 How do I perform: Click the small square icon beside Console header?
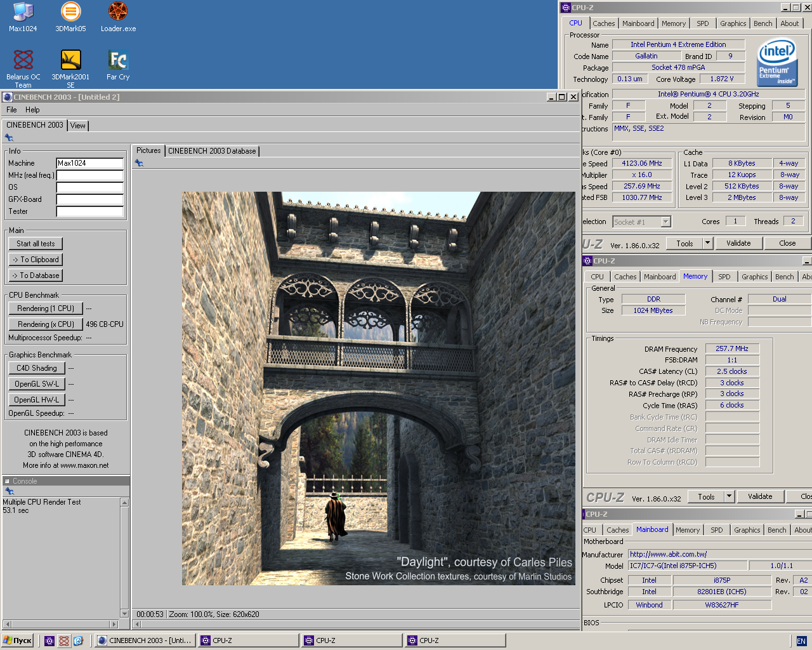(7, 481)
